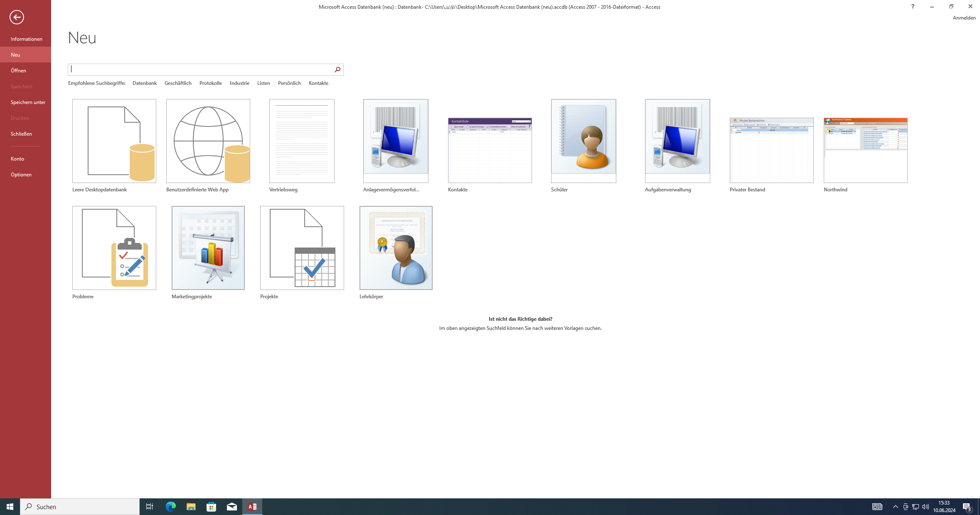Select the Lehrkörper template
This screenshot has width=980, height=515.
point(396,248)
